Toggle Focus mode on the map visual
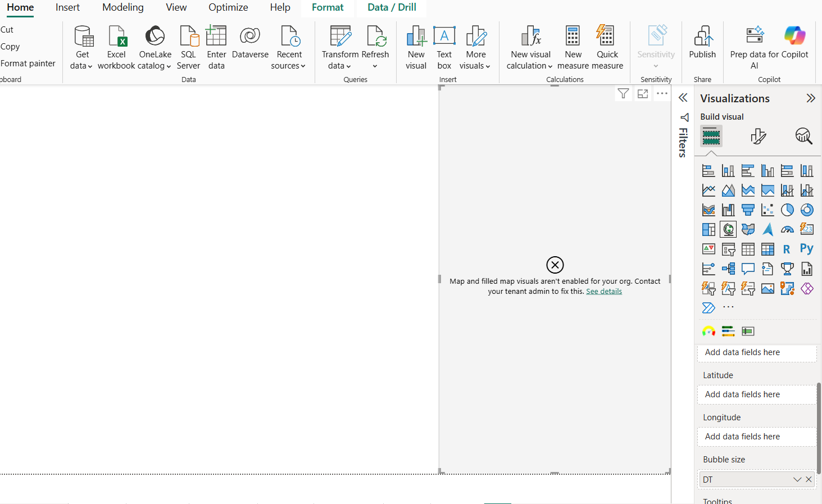 point(643,94)
